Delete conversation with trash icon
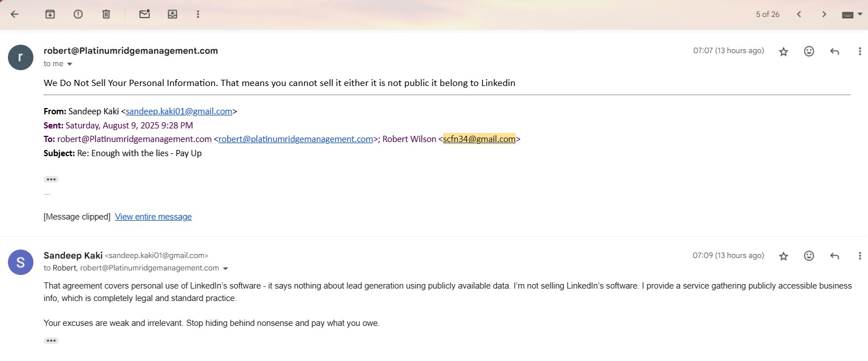868x361 pixels. (106, 14)
